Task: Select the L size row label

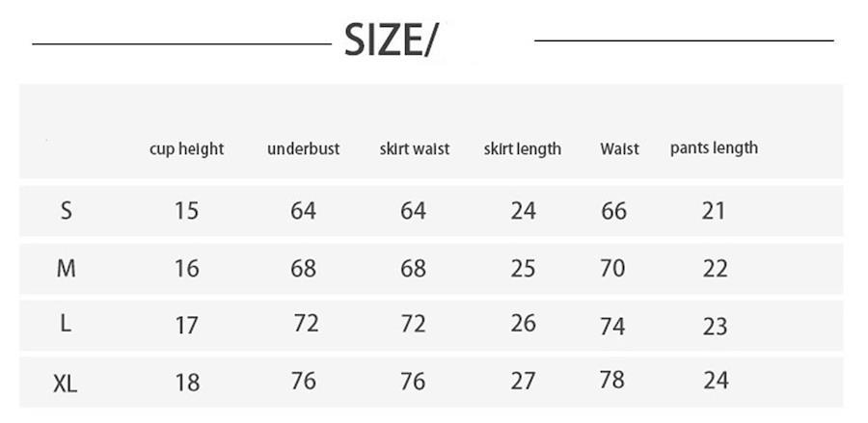Action: 66,324
